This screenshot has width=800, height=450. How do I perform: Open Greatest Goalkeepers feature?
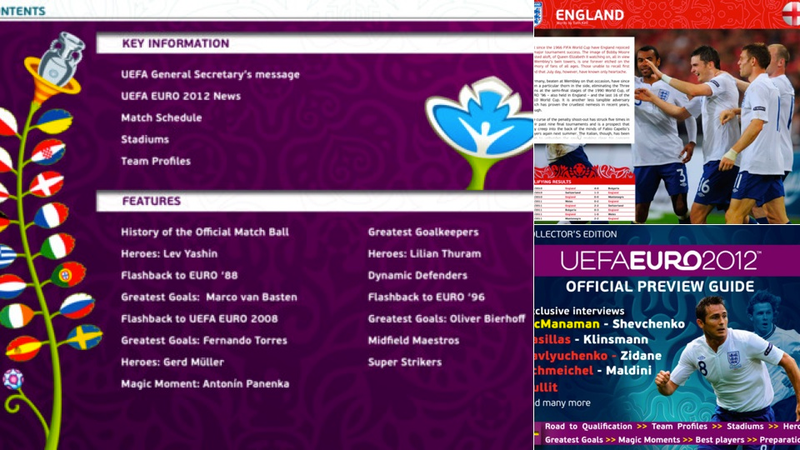coord(423,232)
